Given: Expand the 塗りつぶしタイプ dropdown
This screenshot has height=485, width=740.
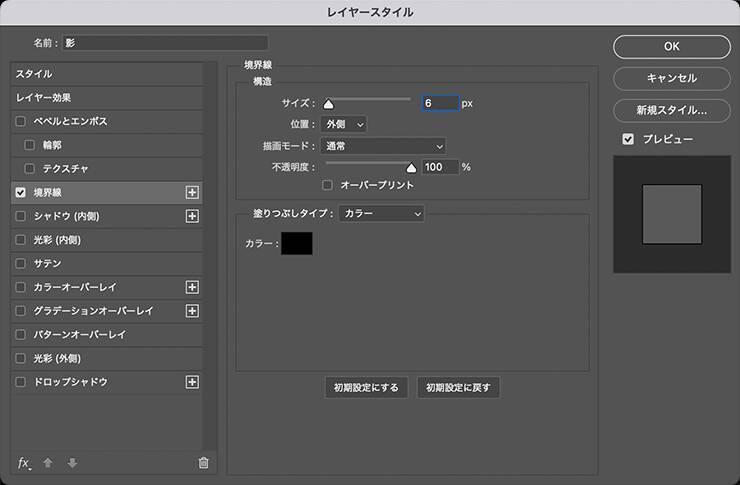Looking at the screenshot, I should 381,213.
